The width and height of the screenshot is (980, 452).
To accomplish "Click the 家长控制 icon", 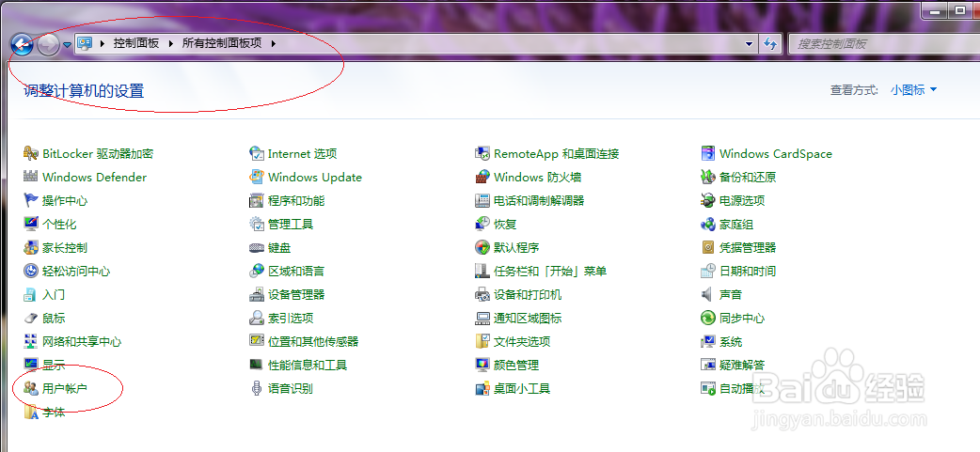I will pos(31,248).
